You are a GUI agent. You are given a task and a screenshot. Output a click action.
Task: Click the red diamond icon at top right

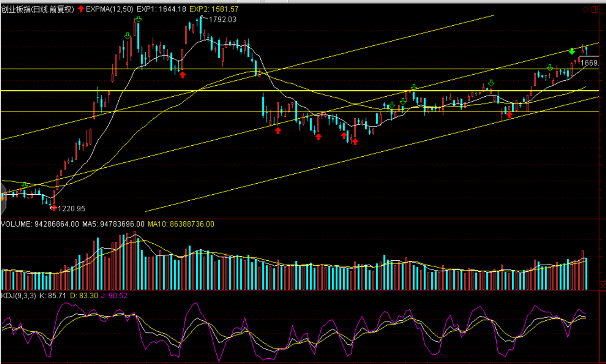coord(586,9)
